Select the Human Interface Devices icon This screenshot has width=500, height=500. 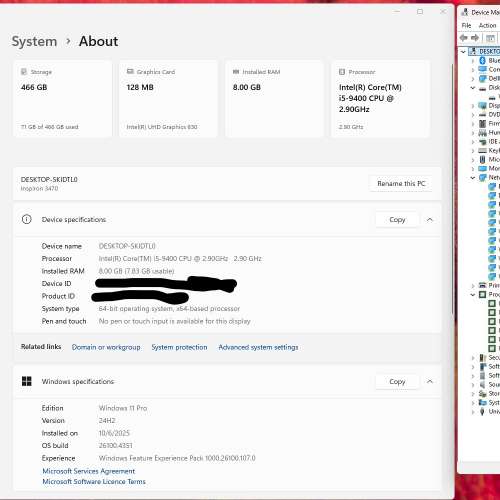482,133
